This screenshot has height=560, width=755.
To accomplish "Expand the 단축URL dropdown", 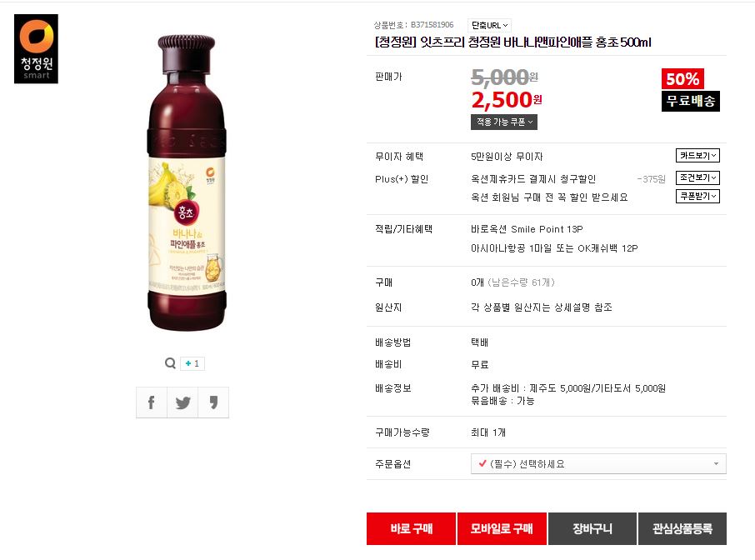I will click(489, 25).
